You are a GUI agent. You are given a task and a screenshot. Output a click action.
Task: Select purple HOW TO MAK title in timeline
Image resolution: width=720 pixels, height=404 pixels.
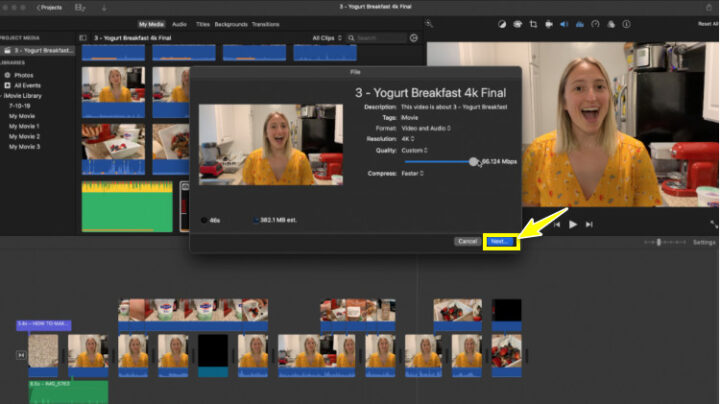pos(44,325)
